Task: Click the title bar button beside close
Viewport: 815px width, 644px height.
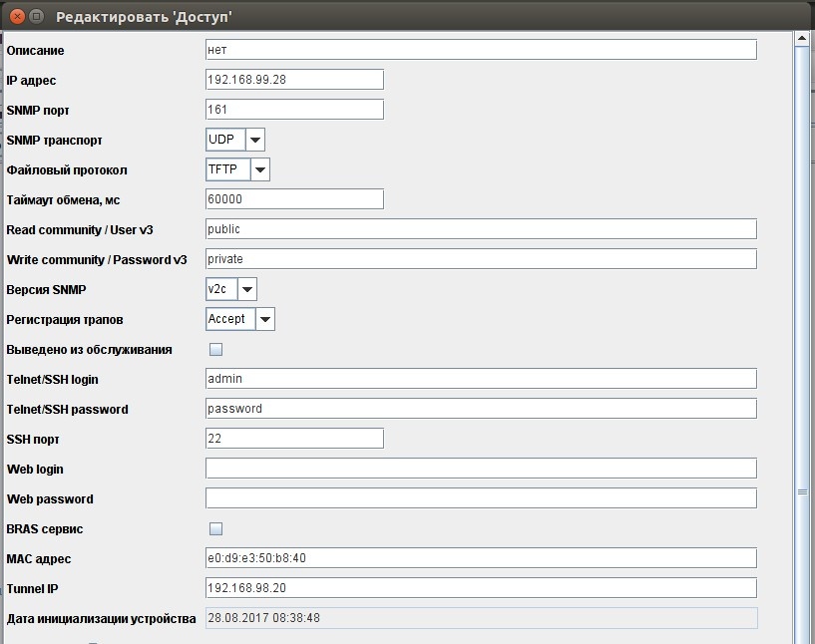Action: (37, 17)
